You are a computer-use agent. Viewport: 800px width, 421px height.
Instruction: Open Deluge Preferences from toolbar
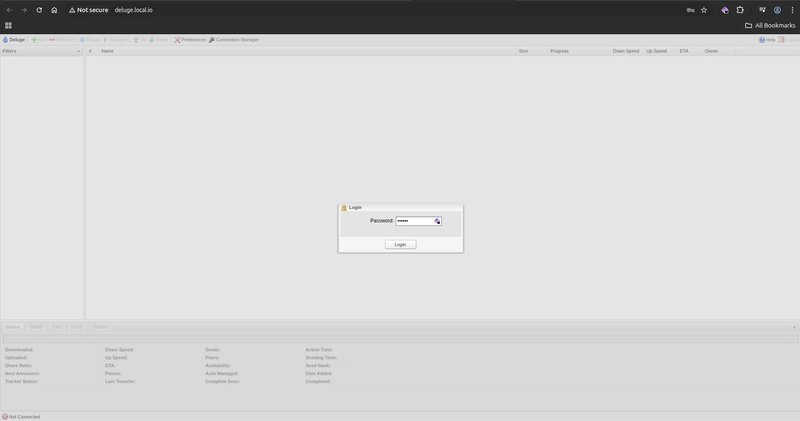coord(190,40)
